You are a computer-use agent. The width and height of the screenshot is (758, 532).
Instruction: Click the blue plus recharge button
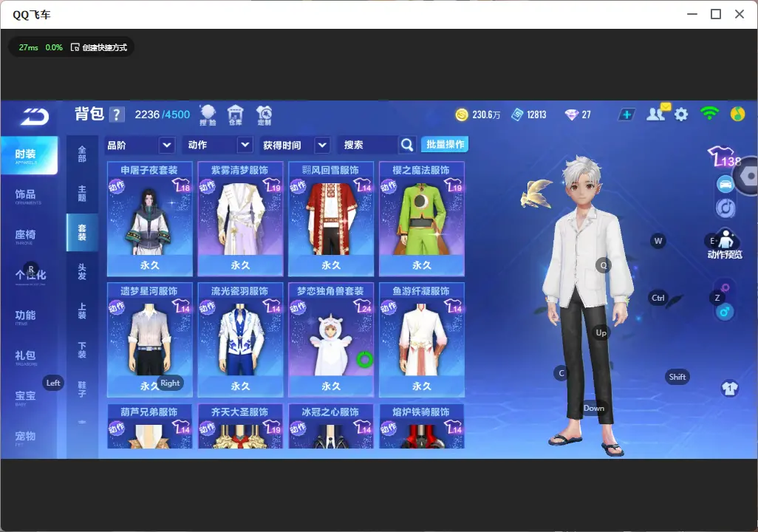coord(626,115)
